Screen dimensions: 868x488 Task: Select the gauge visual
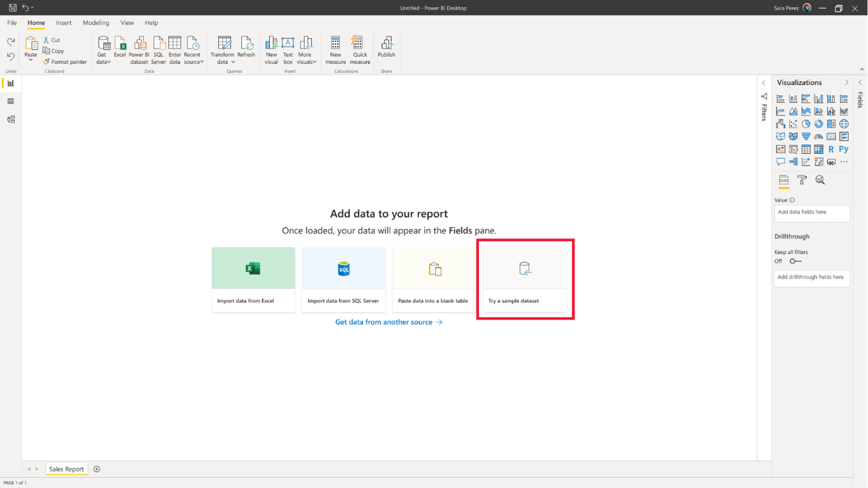[819, 136]
